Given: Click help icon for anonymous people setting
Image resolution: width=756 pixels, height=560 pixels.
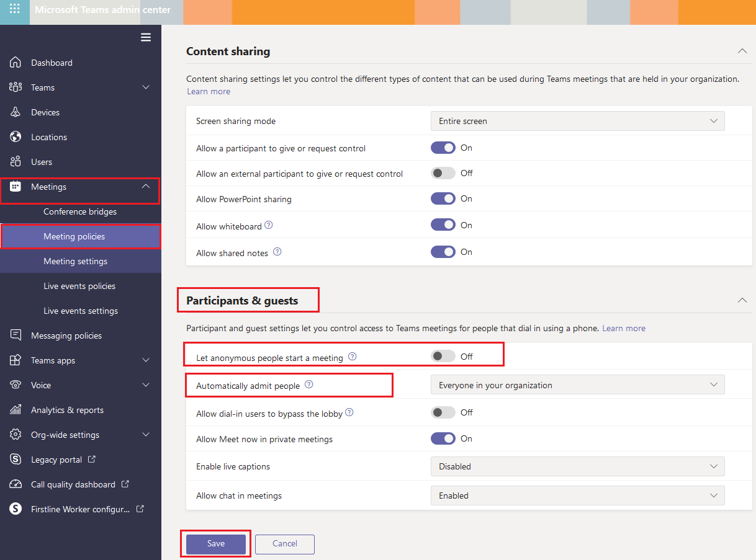Looking at the screenshot, I should click(353, 357).
